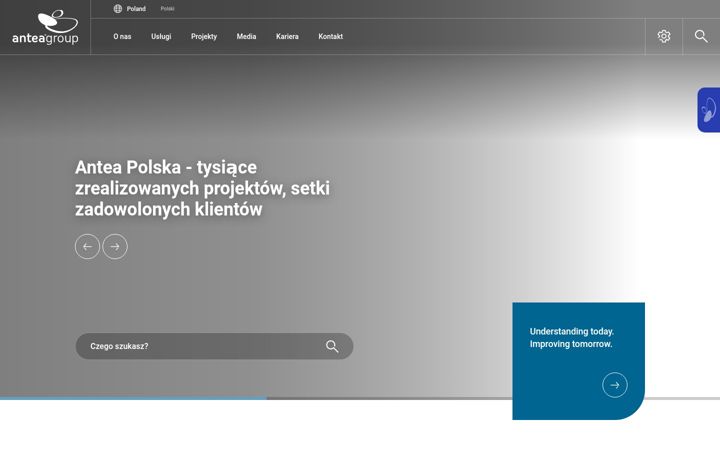This screenshot has width=720, height=450.
Task: Open the settings gear icon
Action: tap(664, 36)
